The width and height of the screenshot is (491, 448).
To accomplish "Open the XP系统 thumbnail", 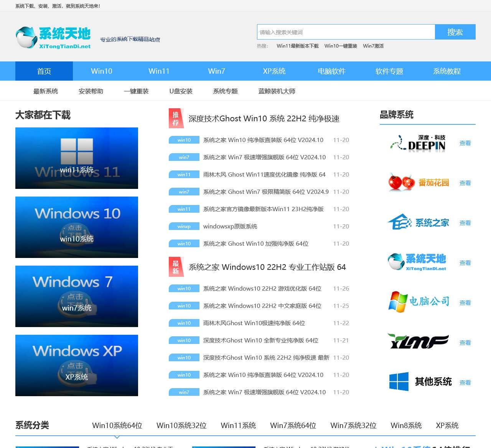I will point(77,365).
